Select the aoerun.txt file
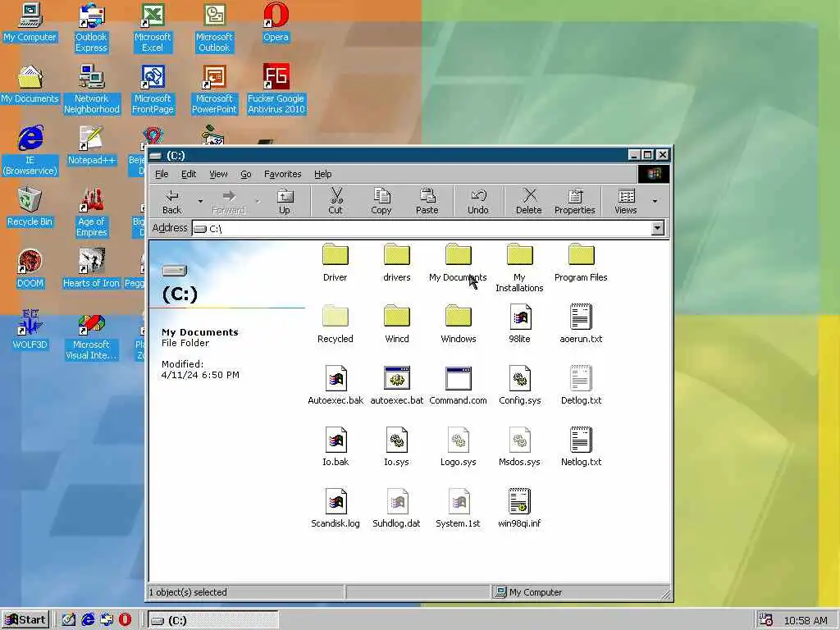This screenshot has width=840, height=630. (x=581, y=323)
